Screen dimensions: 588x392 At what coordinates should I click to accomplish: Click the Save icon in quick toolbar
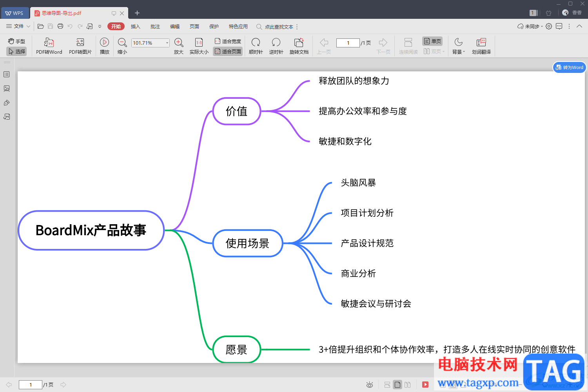point(50,26)
